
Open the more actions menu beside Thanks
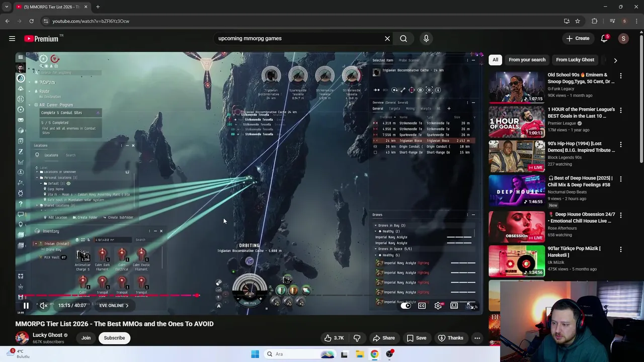[477, 338]
